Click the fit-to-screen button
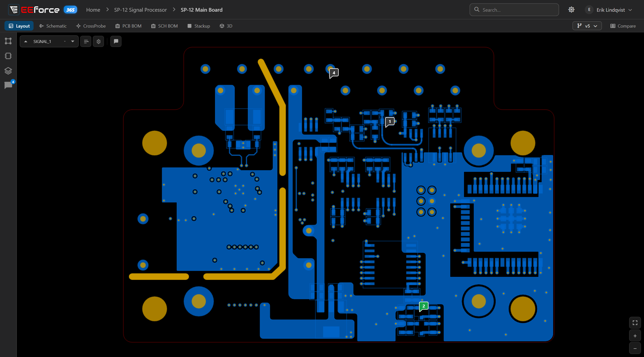The image size is (644, 357). (x=635, y=322)
